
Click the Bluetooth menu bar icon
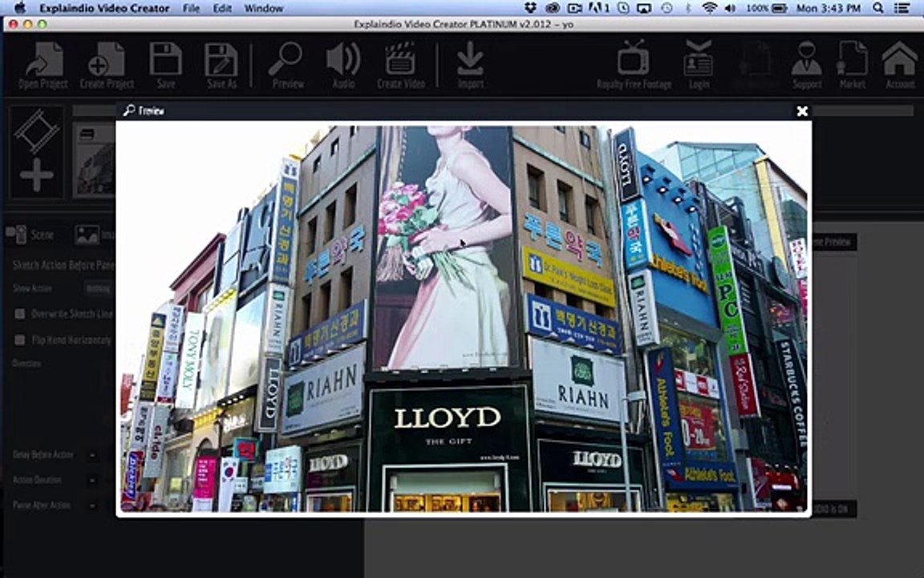pyautogui.click(x=687, y=8)
